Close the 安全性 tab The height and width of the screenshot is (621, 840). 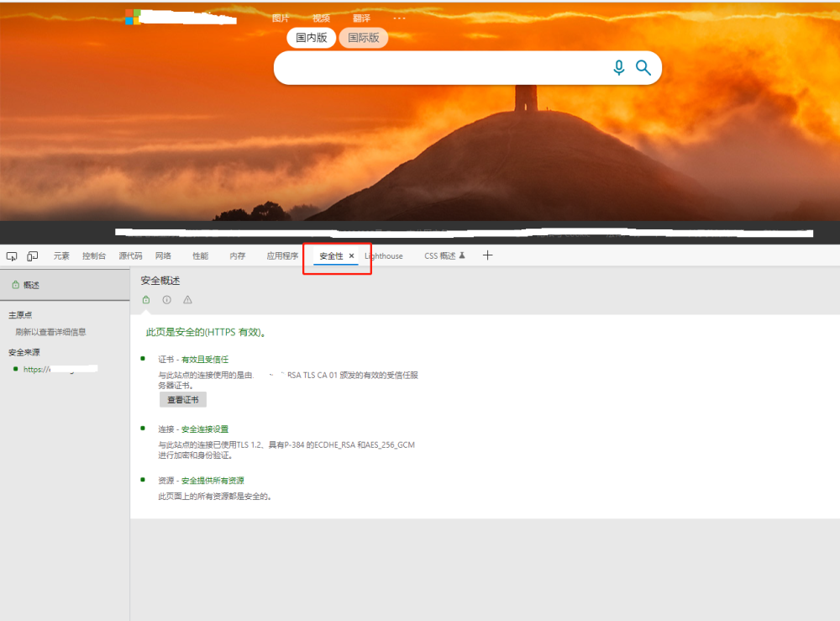pos(351,256)
